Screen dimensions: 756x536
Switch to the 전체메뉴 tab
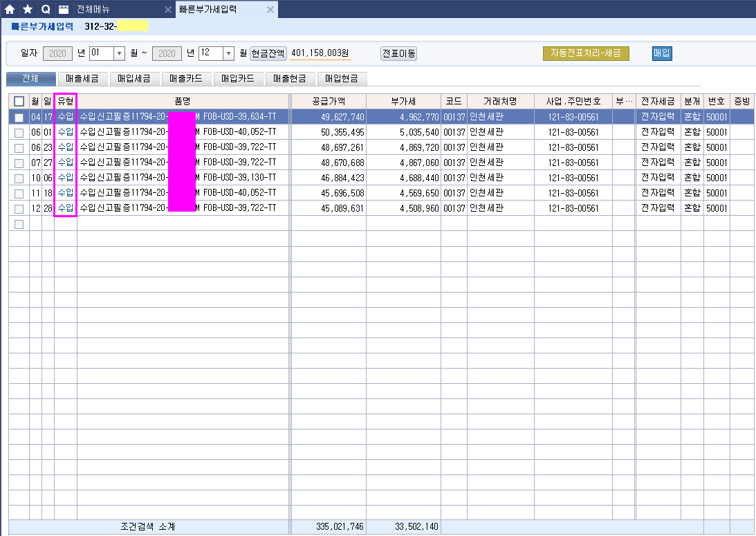click(x=104, y=10)
